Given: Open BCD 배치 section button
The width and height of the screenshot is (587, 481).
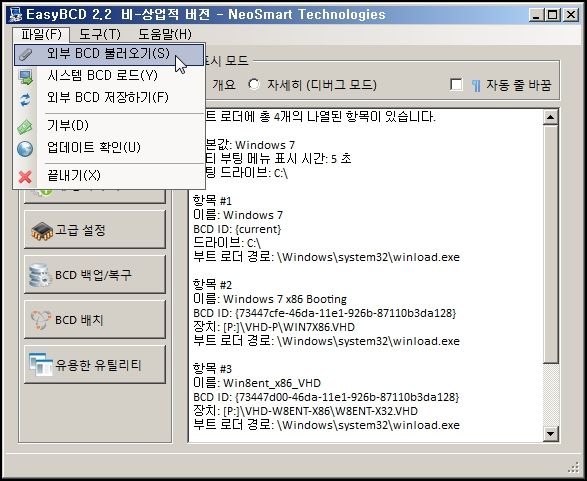Looking at the screenshot, I should [x=95, y=320].
